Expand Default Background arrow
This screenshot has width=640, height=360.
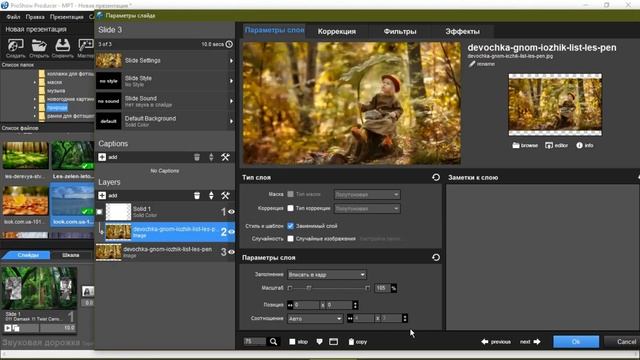coord(231,121)
